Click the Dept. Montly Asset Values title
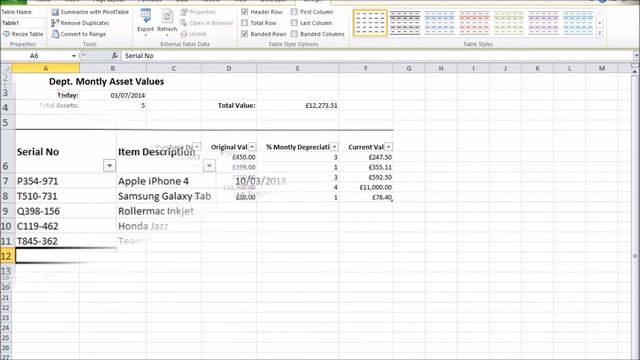Viewport: 640px width, 360px height. click(107, 81)
